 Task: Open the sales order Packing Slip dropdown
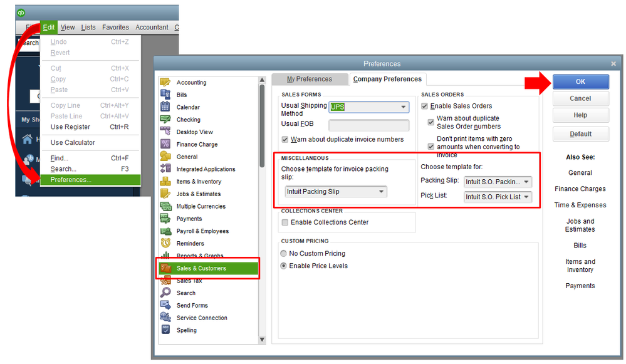498,182
